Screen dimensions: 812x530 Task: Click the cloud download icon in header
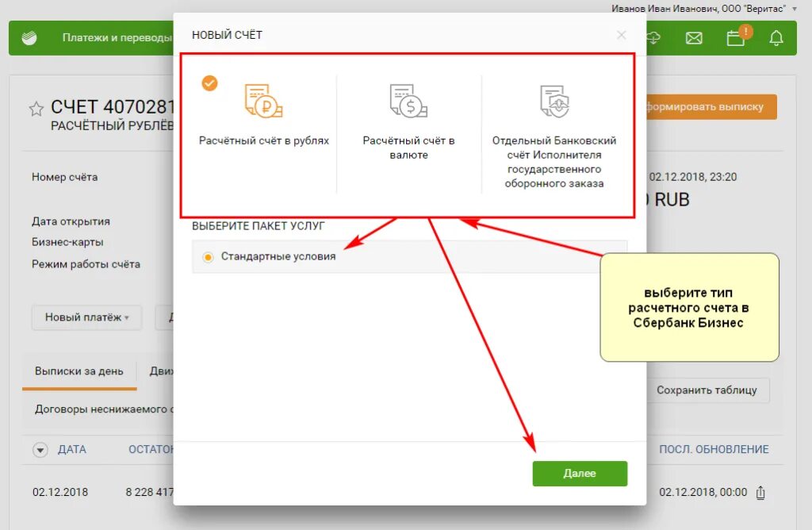click(653, 38)
